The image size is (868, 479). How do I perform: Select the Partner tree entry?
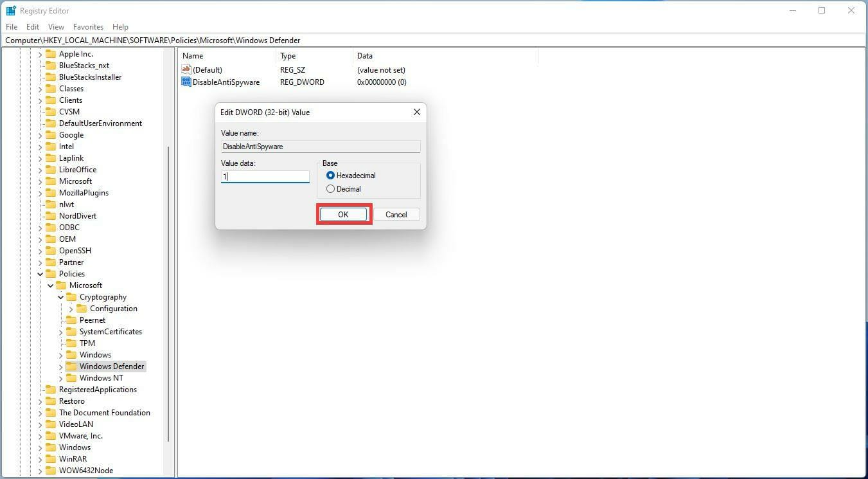[71, 262]
